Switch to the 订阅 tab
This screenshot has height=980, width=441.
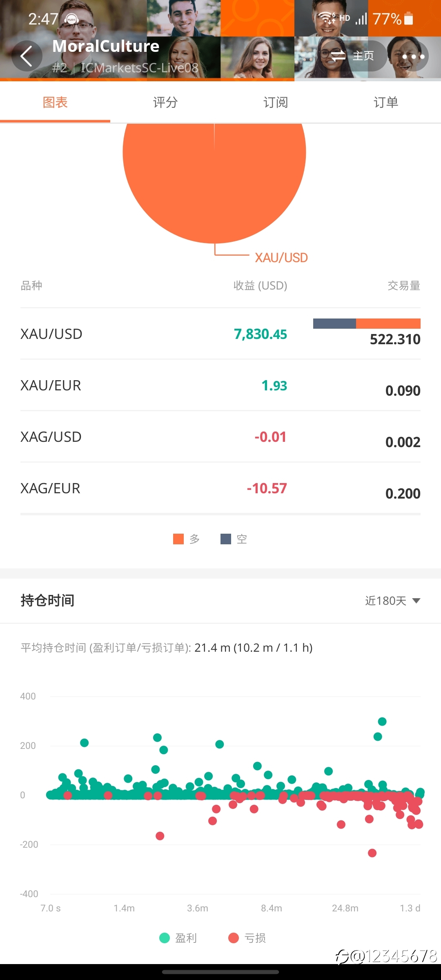click(276, 102)
